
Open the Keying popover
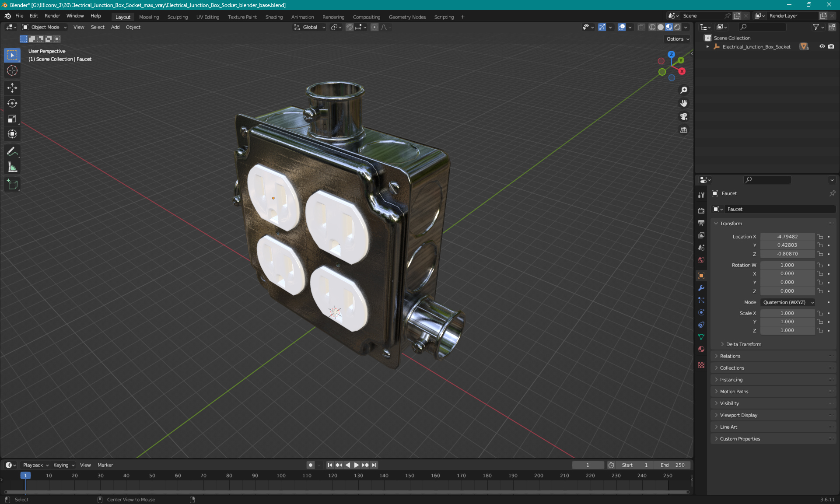(63, 465)
